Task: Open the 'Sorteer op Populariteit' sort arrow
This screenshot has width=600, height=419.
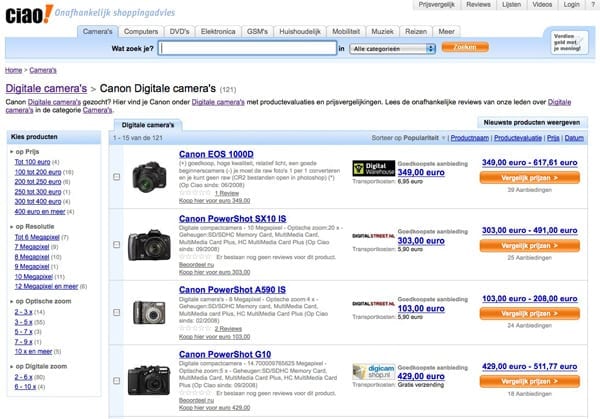Action: (443, 138)
